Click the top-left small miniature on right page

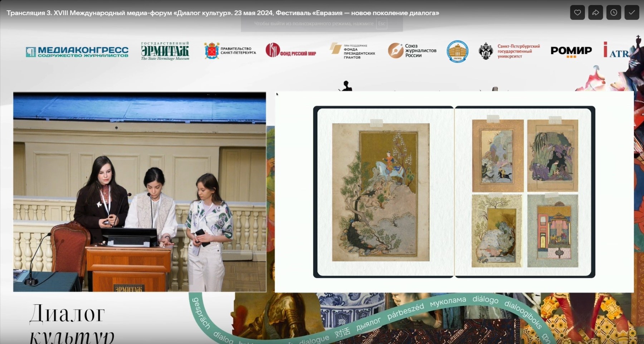pos(498,156)
